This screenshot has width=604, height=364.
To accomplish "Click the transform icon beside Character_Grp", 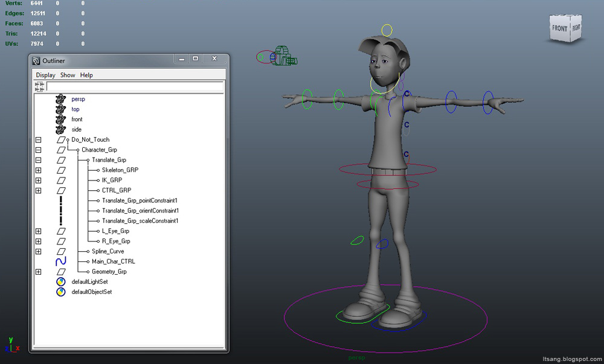I will pos(61,150).
